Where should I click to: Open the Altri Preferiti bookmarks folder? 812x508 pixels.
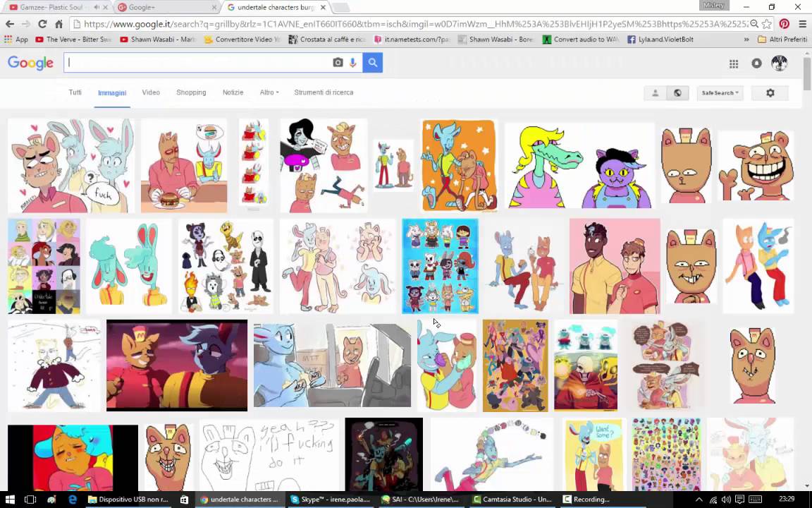(x=782, y=40)
